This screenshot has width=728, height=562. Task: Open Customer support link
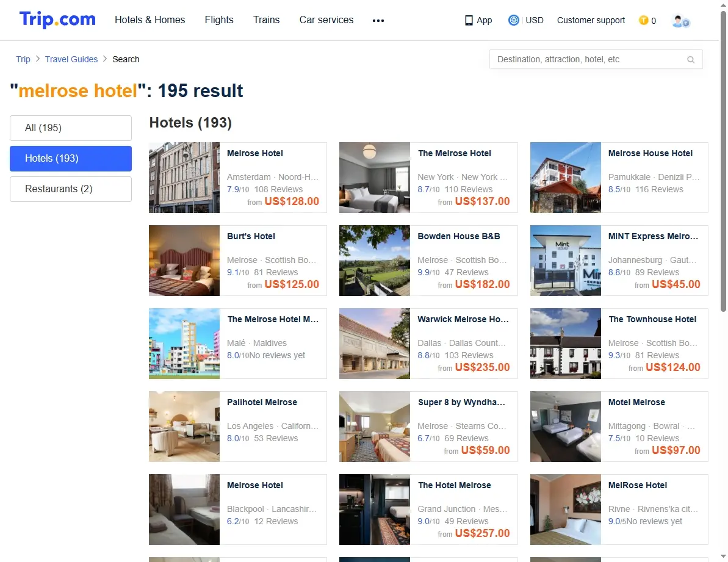tap(591, 20)
